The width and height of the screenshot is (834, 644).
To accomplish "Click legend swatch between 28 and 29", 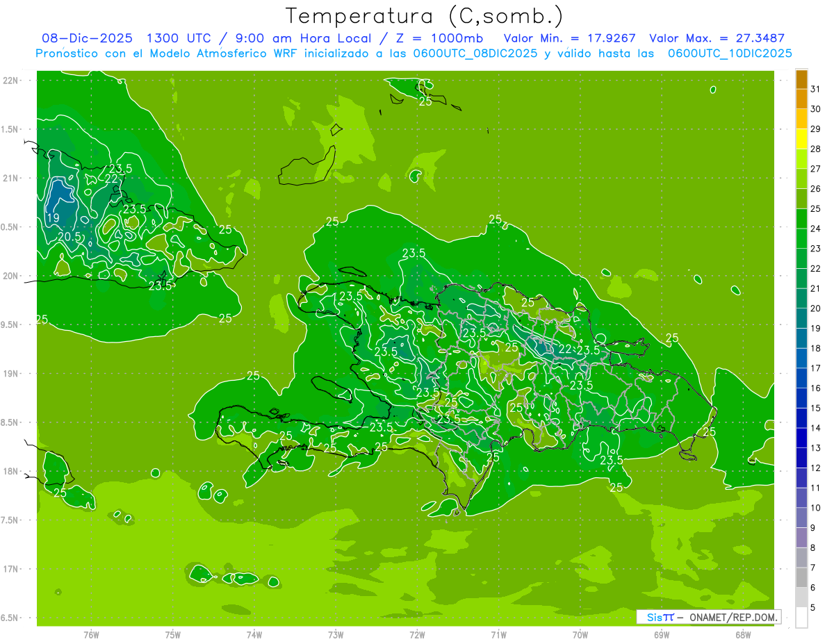I will click(x=801, y=139).
